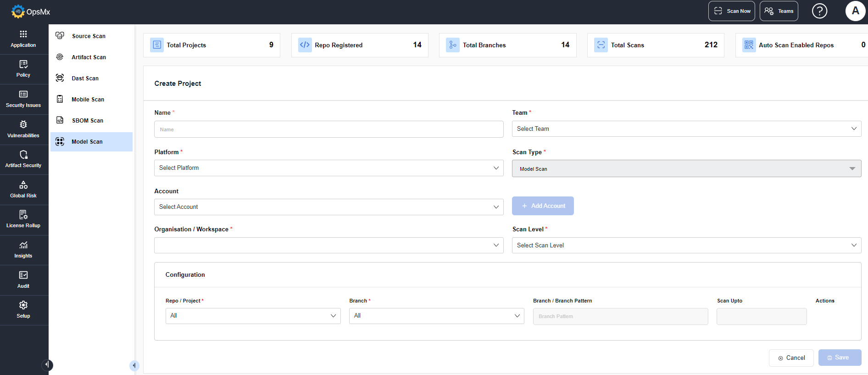868x375 pixels.
Task: Select Source Scan menu item
Action: [x=89, y=36]
